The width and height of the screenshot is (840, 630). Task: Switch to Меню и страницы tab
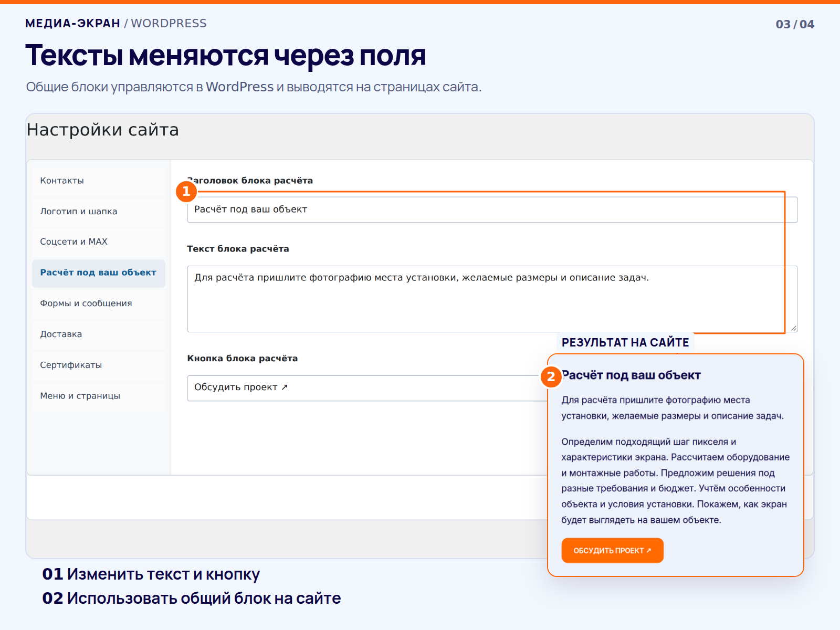(99, 396)
